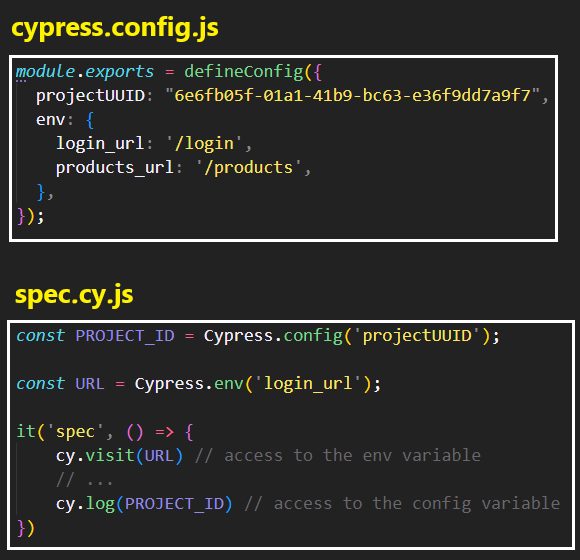Click the login_url key in config
This screenshot has width=580, height=560.
[100, 144]
